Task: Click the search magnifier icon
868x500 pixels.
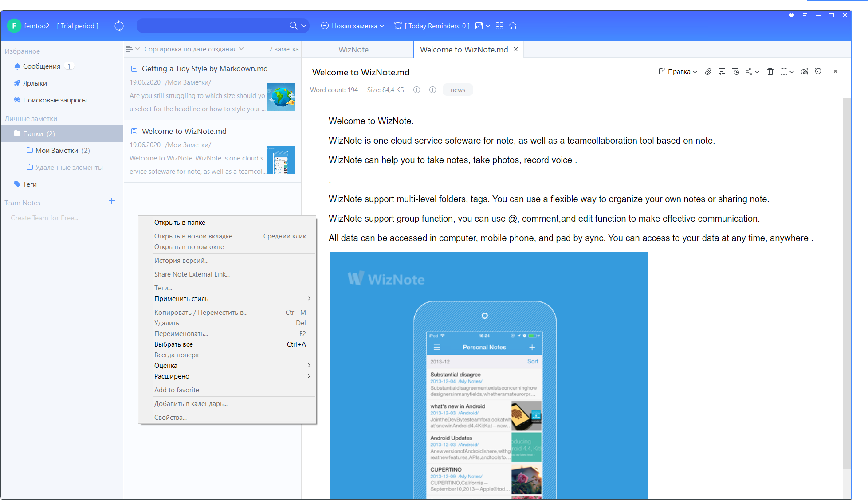Action: 293,26
